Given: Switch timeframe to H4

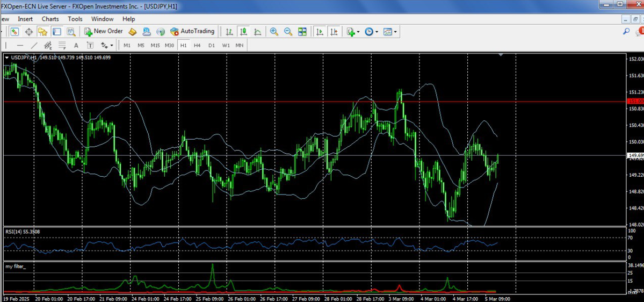Looking at the screenshot, I should tap(197, 46).
